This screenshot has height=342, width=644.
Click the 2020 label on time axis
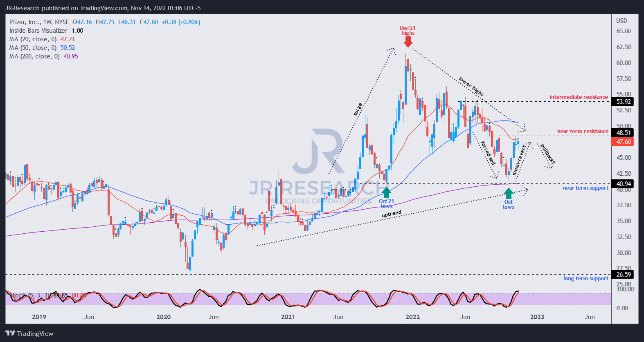tap(163, 317)
